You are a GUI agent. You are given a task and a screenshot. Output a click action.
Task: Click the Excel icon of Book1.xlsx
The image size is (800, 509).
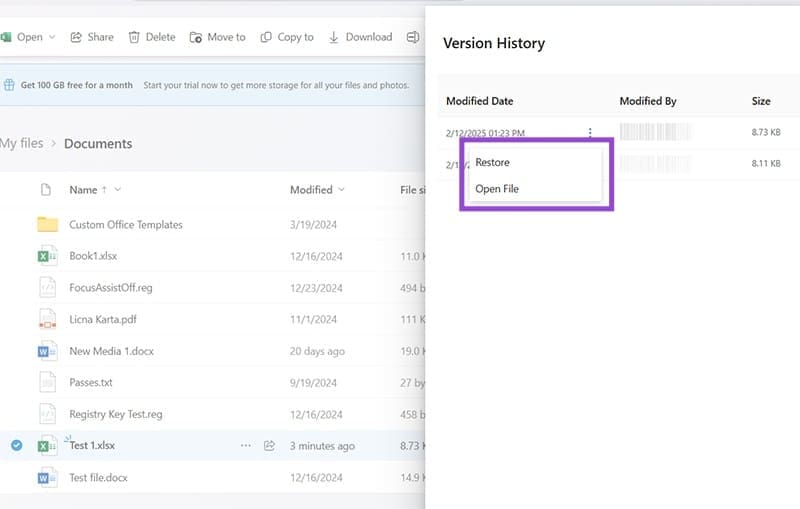47,256
